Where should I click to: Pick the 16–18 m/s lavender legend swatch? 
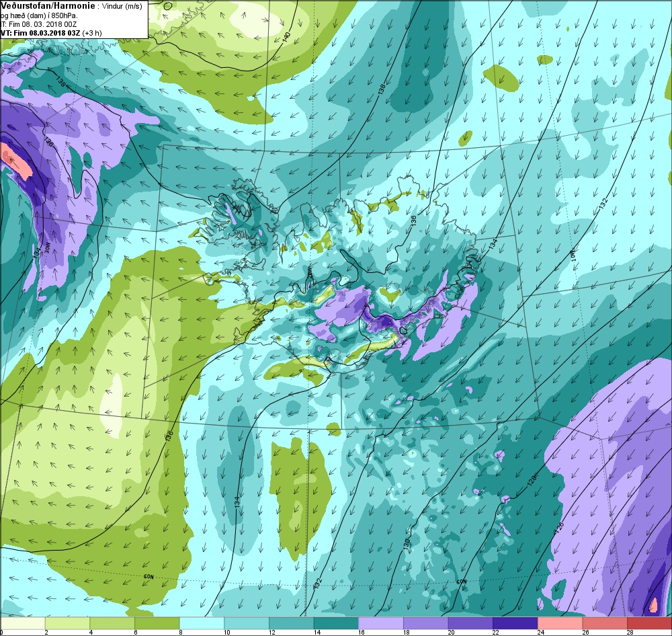coord(380,623)
